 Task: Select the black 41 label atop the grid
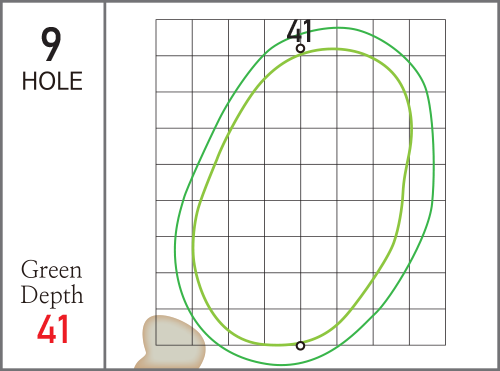pos(299,31)
